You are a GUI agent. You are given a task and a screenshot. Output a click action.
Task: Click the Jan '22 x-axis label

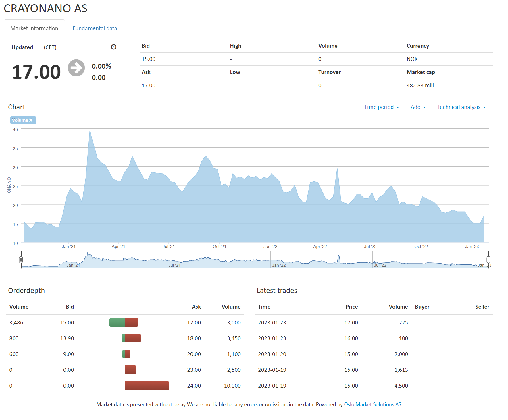click(x=270, y=246)
